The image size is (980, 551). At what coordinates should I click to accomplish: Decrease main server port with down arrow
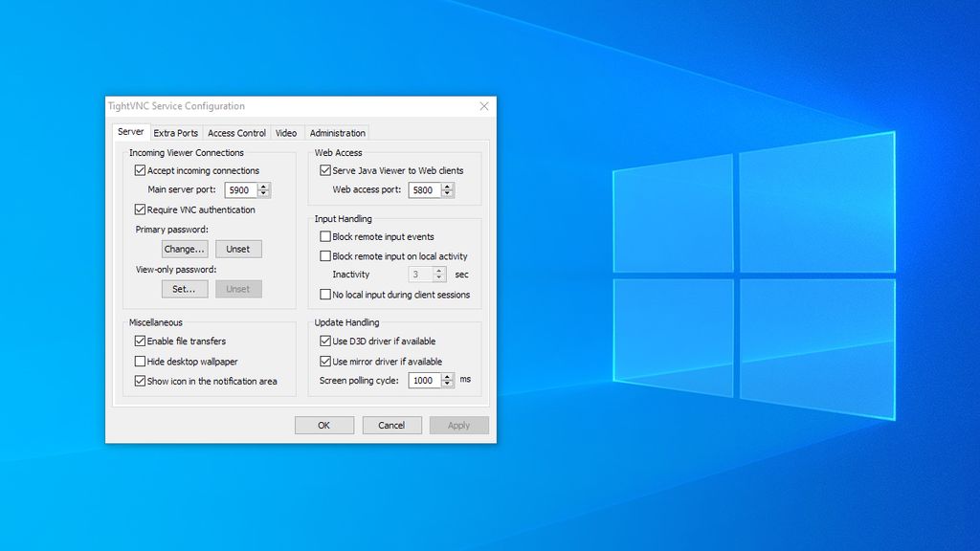tap(263, 193)
